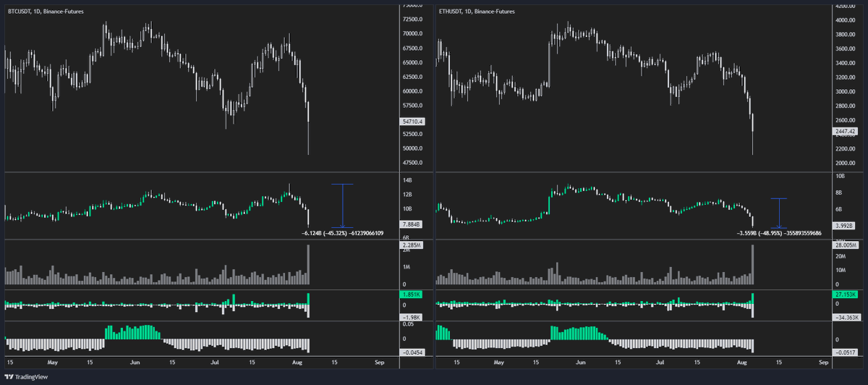Screen dimensions: 868x385
Task: Click the -0.0517 funding rate label
Action: [844, 352]
